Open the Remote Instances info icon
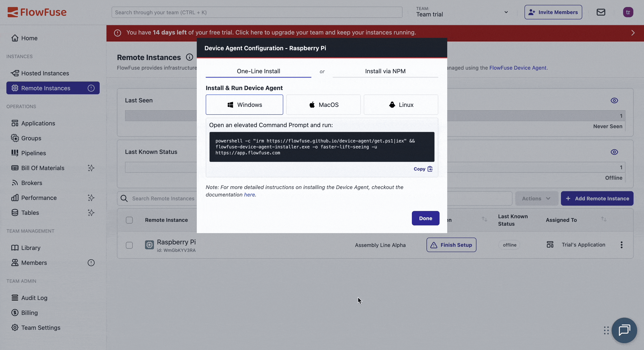The image size is (644, 350). 190,57
